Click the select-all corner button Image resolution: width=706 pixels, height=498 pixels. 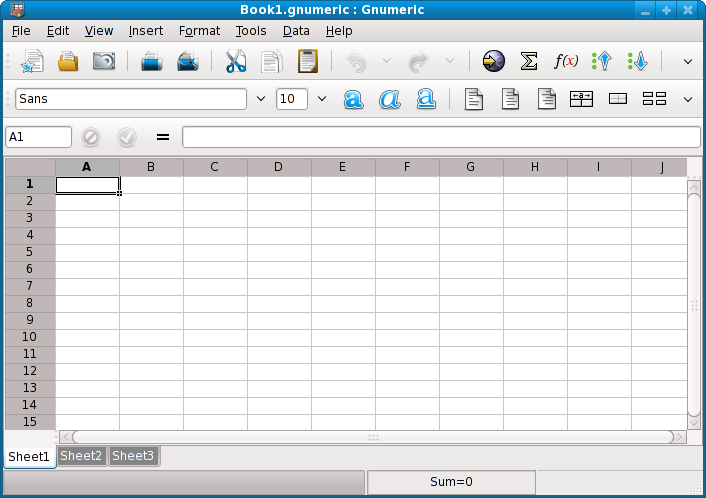coord(30,168)
